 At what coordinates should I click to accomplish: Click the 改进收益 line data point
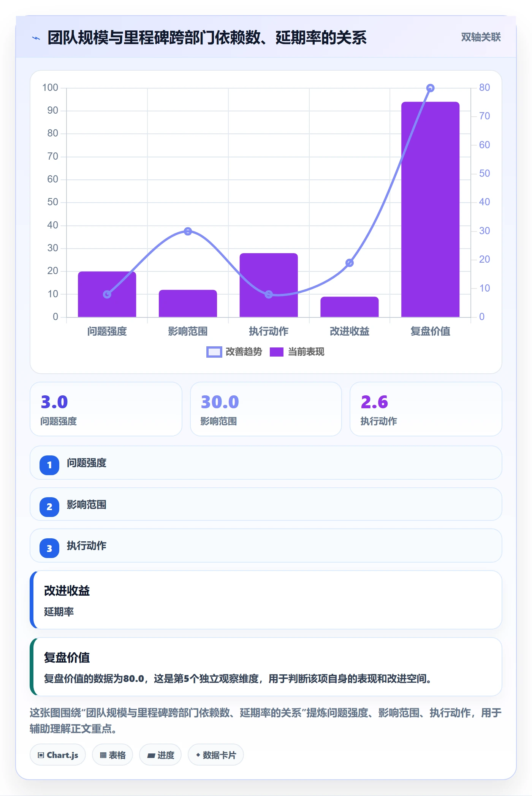350,263
